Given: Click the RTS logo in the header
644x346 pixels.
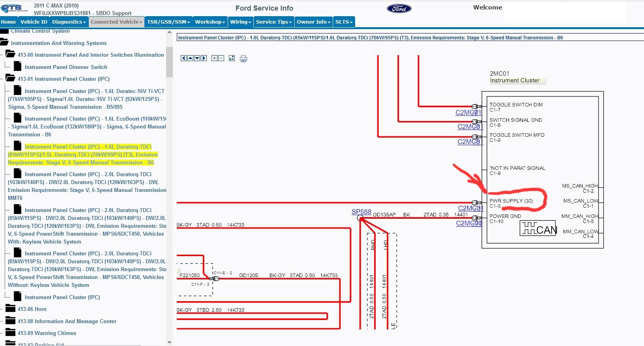Looking at the screenshot, I should tap(15, 8).
